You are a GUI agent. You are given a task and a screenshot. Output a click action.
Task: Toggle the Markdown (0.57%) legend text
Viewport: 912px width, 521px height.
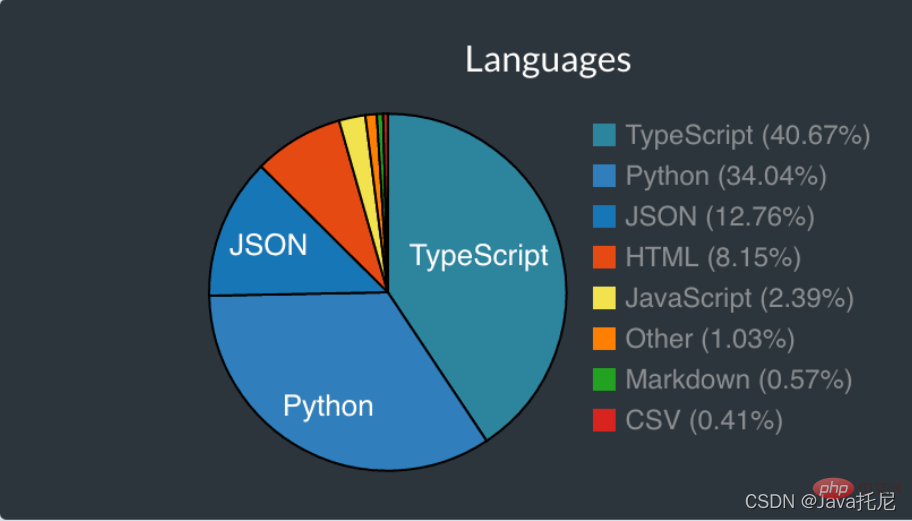tap(738, 380)
